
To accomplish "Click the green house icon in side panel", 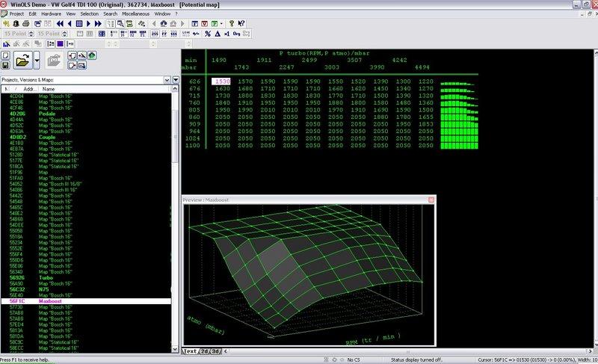I will coord(92,55).
